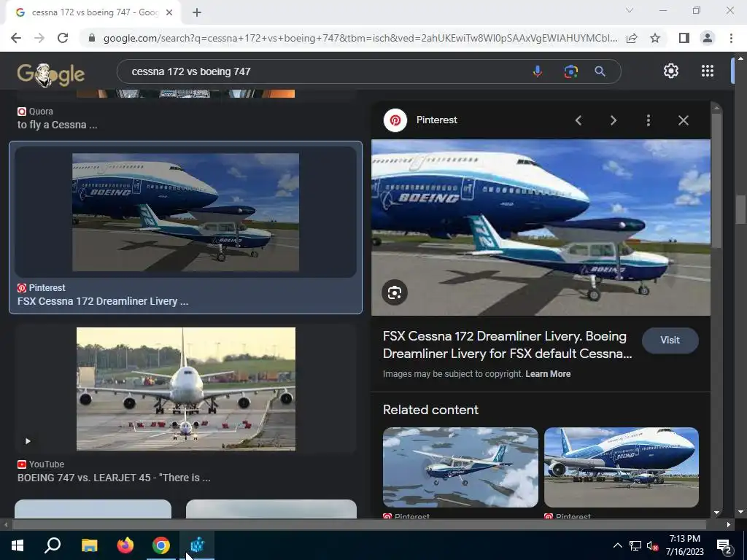Open network status tray icon
Viewport: 747px width, 560px height.
pos(635,545)
